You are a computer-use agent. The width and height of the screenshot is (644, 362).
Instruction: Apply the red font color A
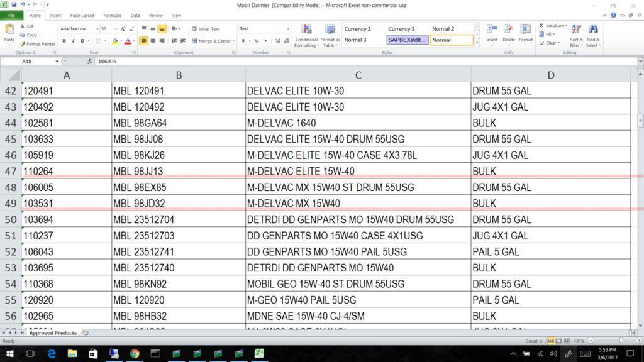pos(128,41)
